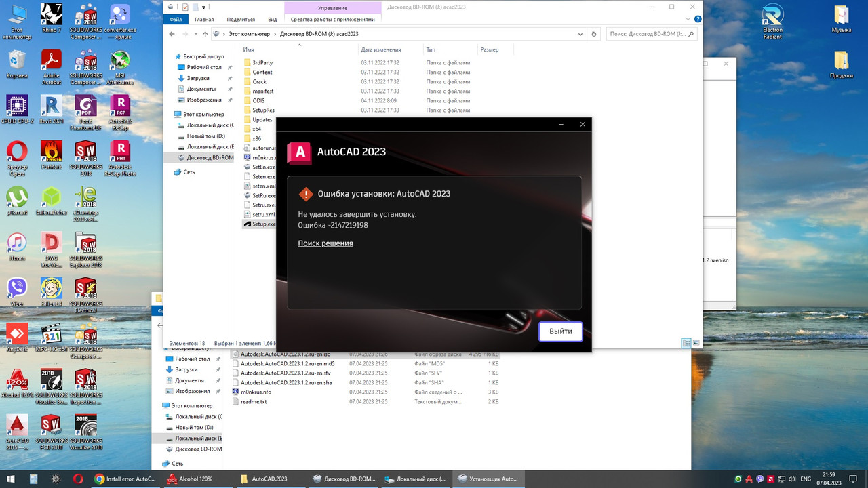Refresh the Explorer folder view
Image resolution: width=868 pixels, height=488 pixels.
pos(594,33)
